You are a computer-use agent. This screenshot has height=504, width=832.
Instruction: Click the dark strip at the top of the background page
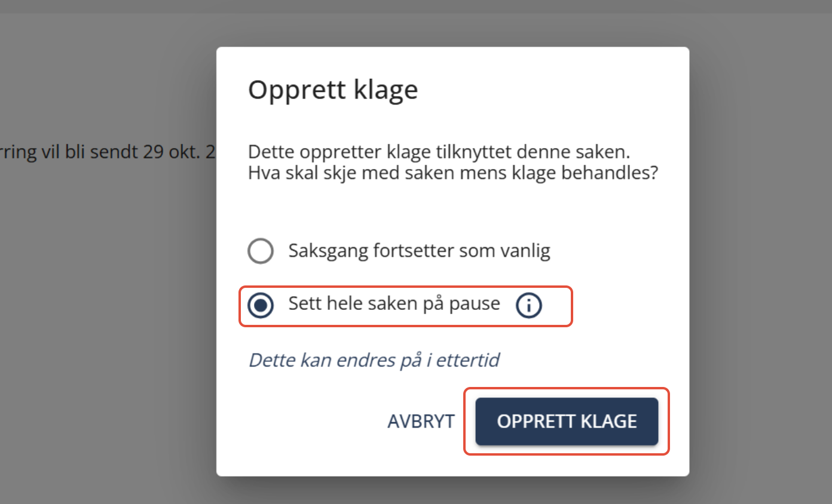coord(416,7)
